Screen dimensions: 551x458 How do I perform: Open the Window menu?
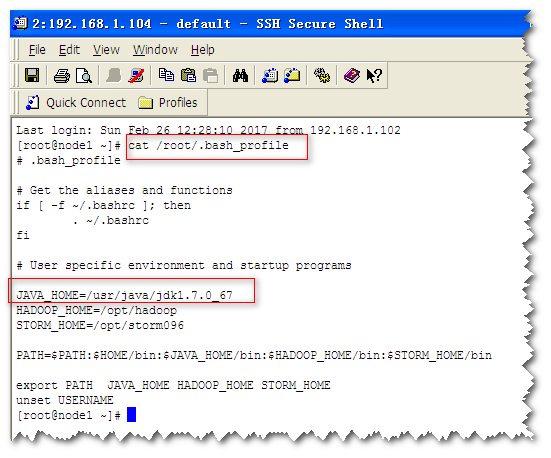(x=155, y=50)
